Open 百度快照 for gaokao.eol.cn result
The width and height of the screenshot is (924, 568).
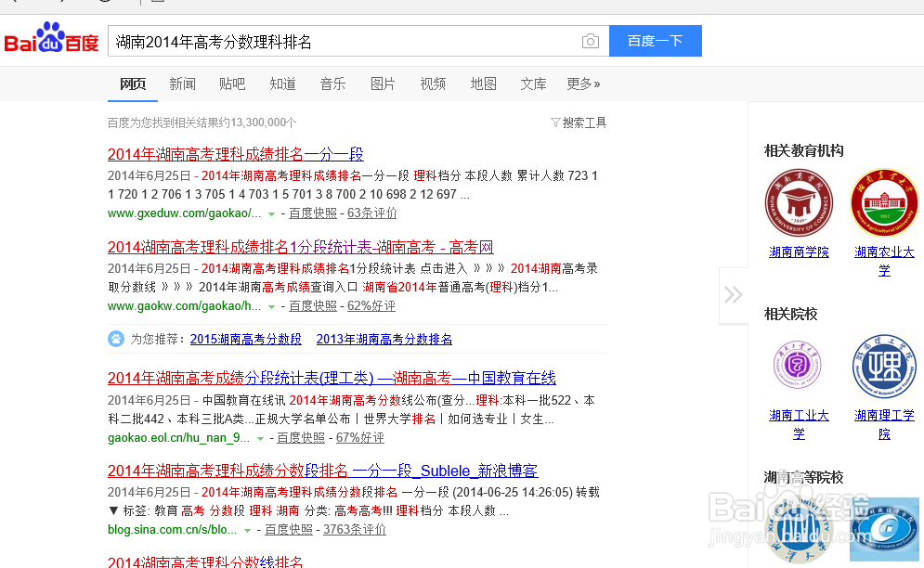[301, 438]
